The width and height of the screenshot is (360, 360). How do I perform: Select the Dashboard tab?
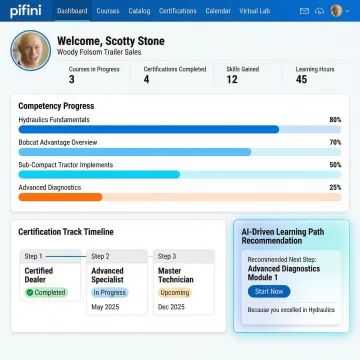click(x=72, y=11)
